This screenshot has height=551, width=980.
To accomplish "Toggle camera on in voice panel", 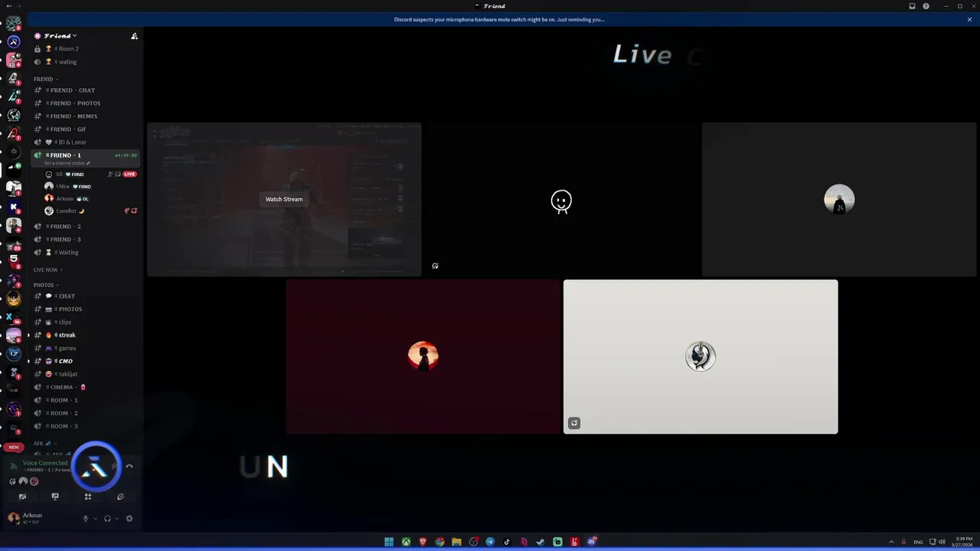I will coord(22,497).
